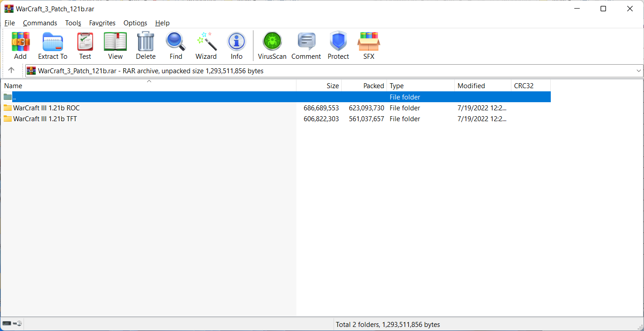644x331 pixels.
Task: Sort by the Size column header
Action: pyautogui.click(x=319, y=85)
